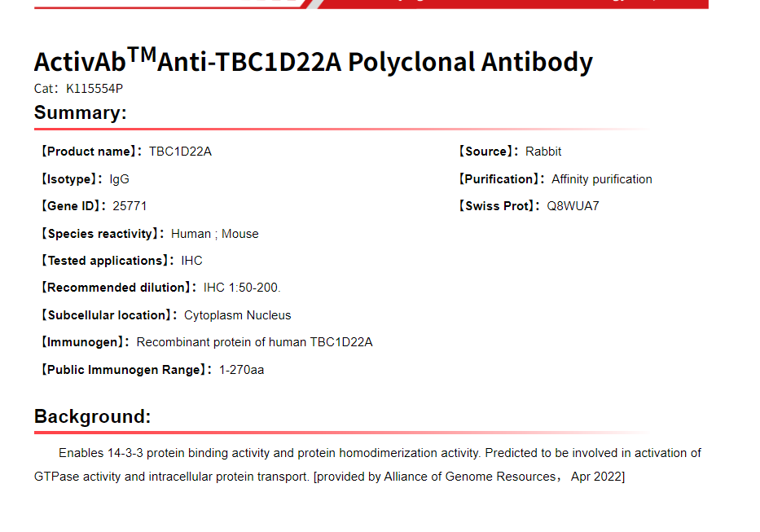The image size is (760, 532).
Task: Select the Isotype value IgG
Action: coord(119,179)
